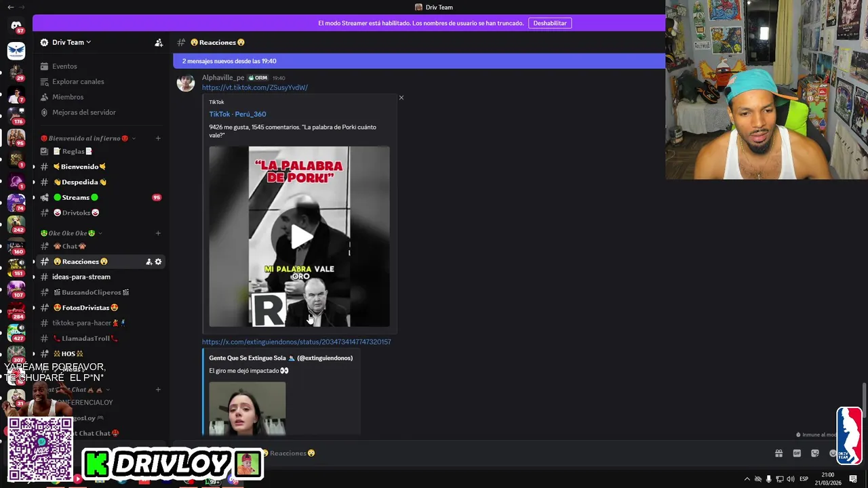Open server with badge 176 in sidebar
868x488 pixels.
point(16,116)
